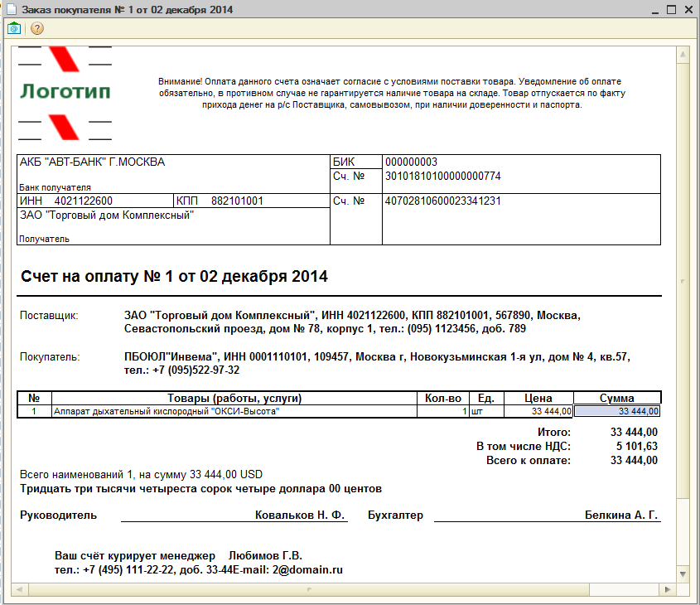The height and width of the screenshot is (605, 700).
Task: Click the vertical scrollbar thumb
Action: (x=683, y=281)
